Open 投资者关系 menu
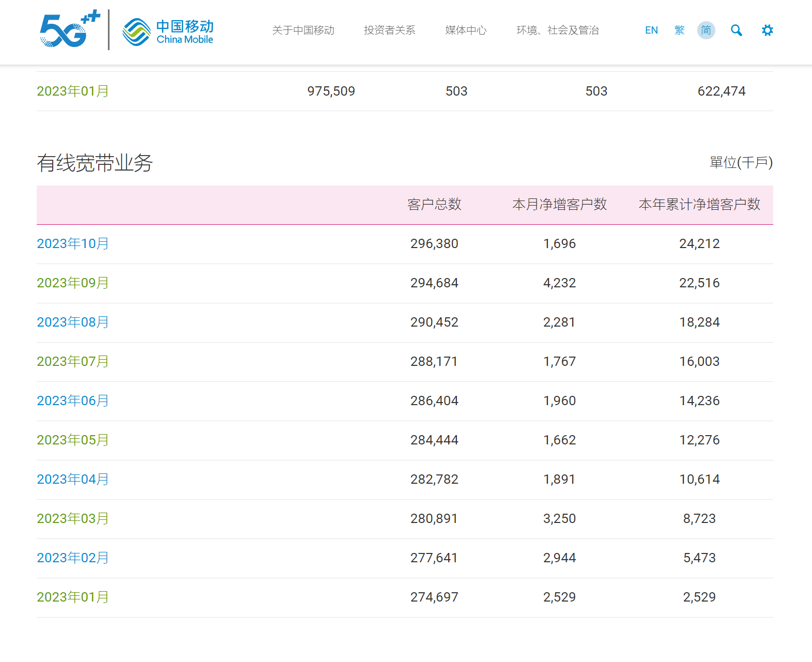The height and width of the screenshot is (662, 812). pos(390,30)
